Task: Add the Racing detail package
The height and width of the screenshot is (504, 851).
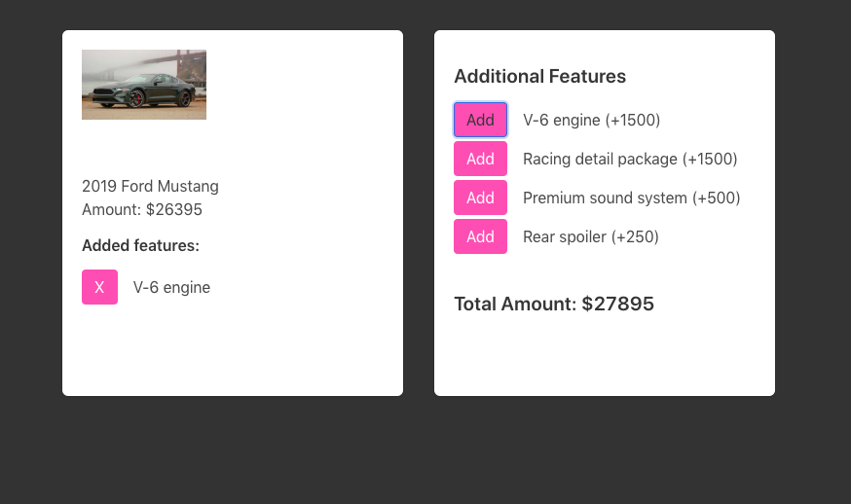Action: point(480,159)
